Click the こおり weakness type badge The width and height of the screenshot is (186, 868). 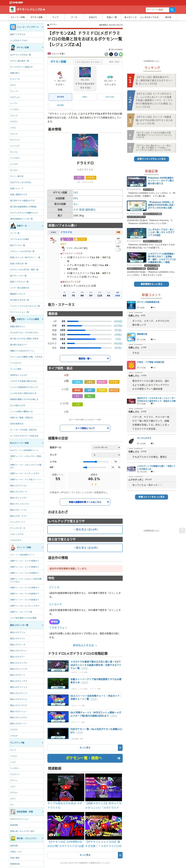point(78,382)
